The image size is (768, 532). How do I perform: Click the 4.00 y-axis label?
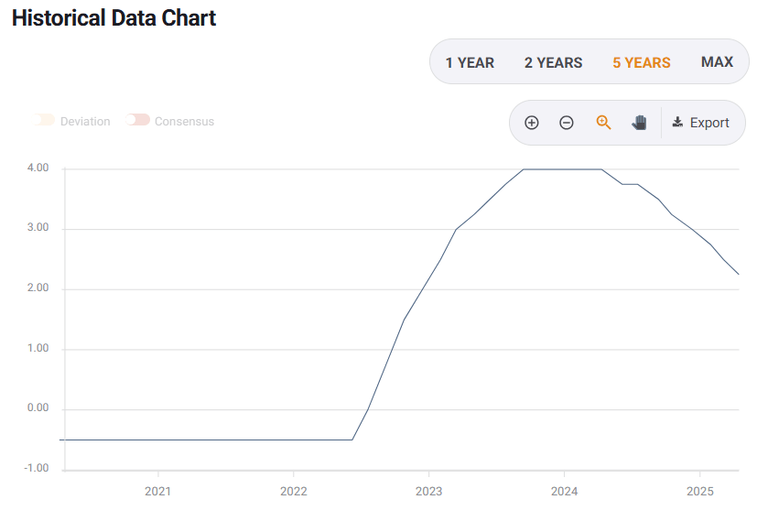pos(38,168)
